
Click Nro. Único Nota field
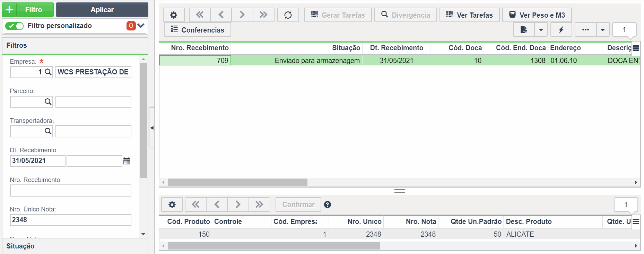(x=71, y=220)
